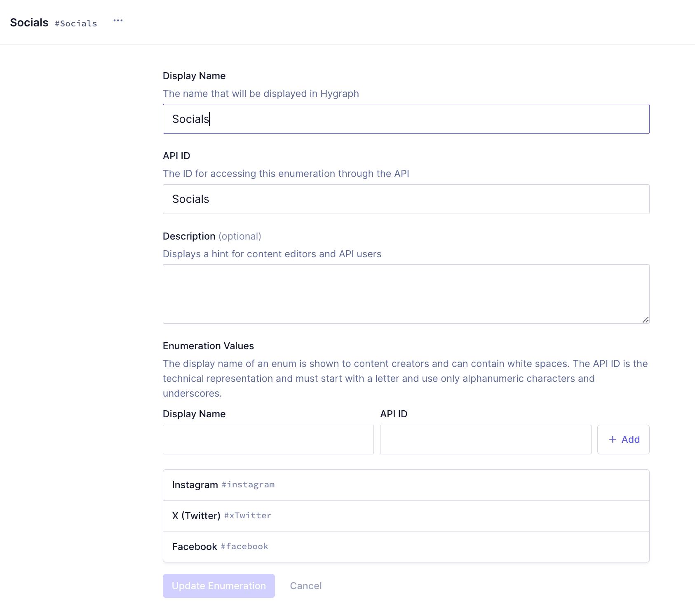The width and height of the screenshot is (695, 616).
Task: Click the Update Enumeration button
Action: [x=218, y=585]
